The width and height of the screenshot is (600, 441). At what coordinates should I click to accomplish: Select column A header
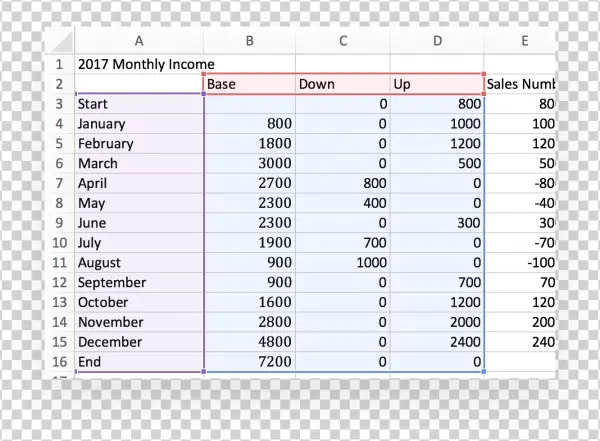139,41
